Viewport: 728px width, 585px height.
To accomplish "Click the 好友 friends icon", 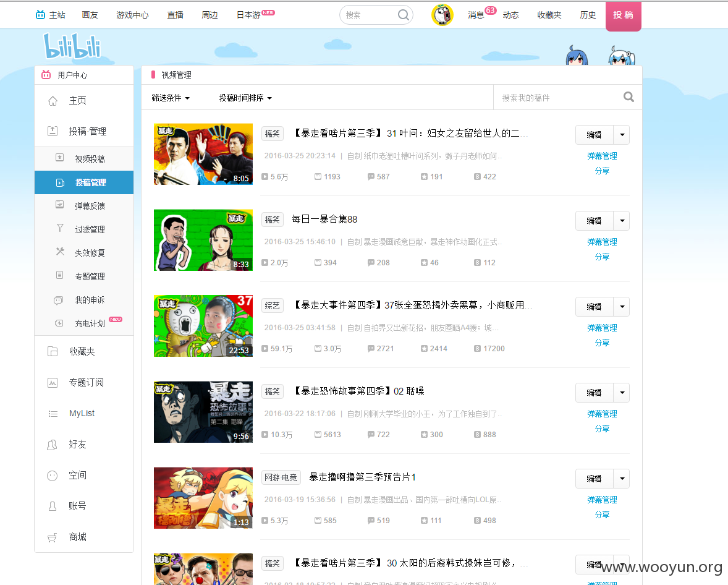I will (52, 445).
